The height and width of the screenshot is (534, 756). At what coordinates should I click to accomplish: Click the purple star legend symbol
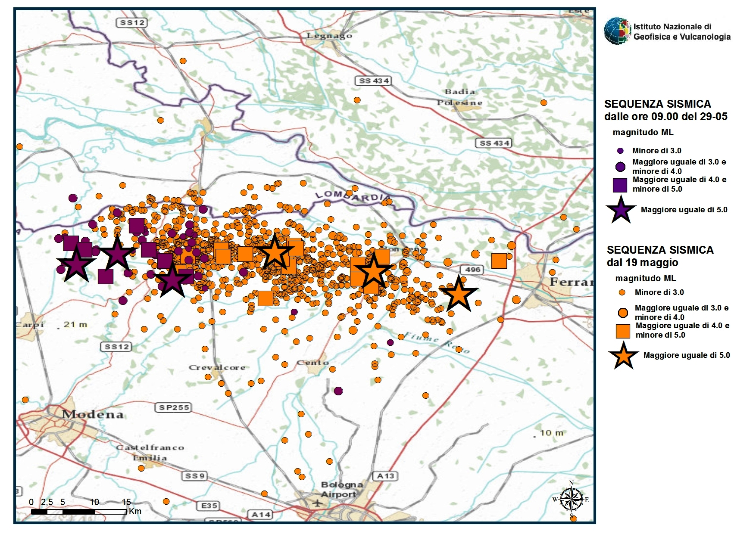pyautogui.click(x=621, y=210)
